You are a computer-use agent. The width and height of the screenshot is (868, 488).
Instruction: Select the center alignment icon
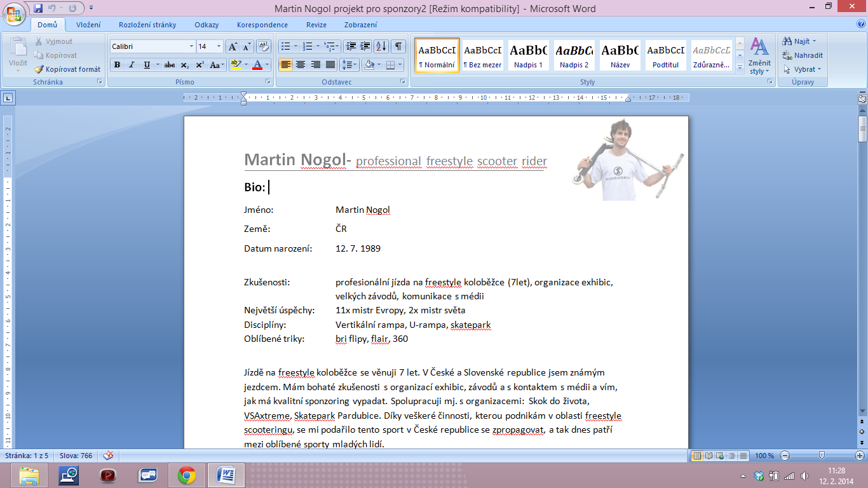[x=301, y=65]
